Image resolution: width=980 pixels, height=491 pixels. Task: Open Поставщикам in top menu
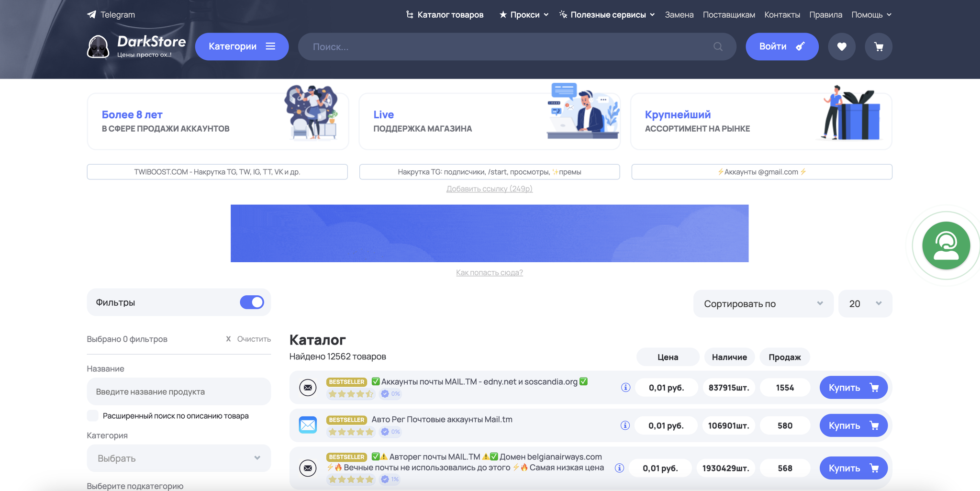(x=729, y=15)
